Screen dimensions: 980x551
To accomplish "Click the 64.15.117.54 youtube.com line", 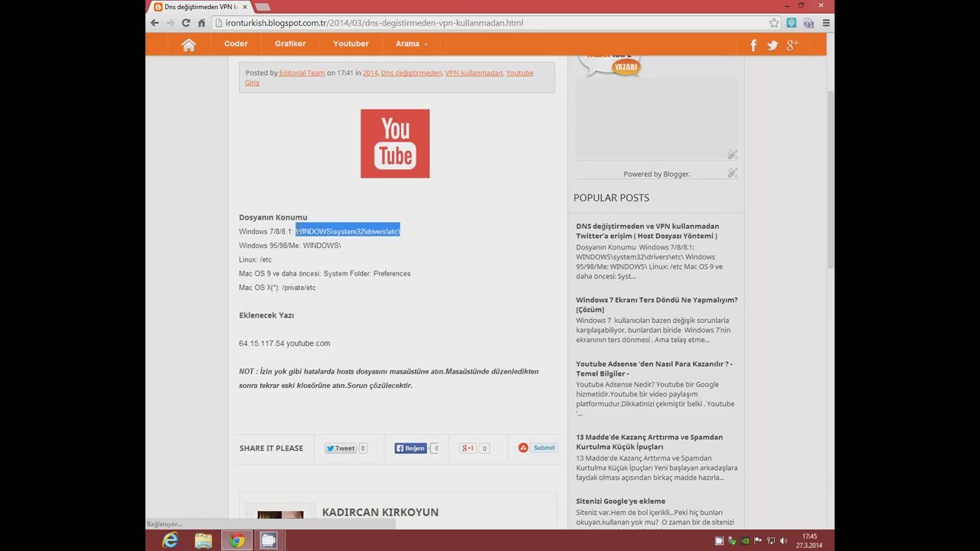I will (285, 344).
